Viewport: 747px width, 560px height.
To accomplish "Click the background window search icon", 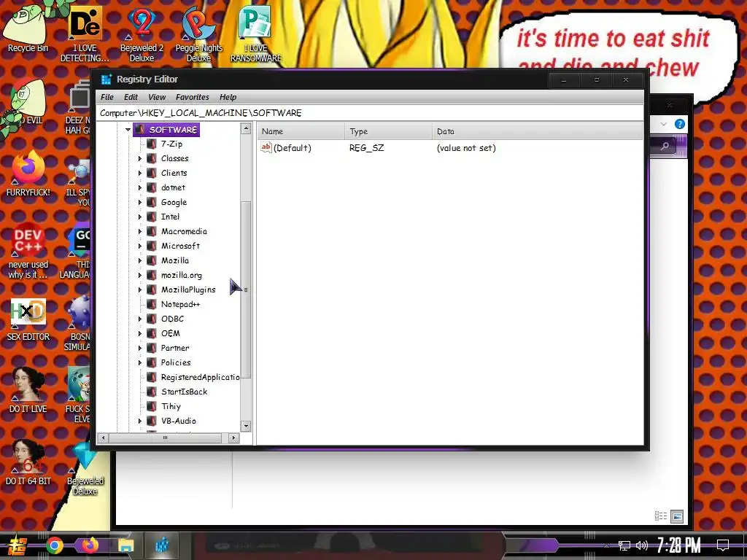I will coord(665,146).
